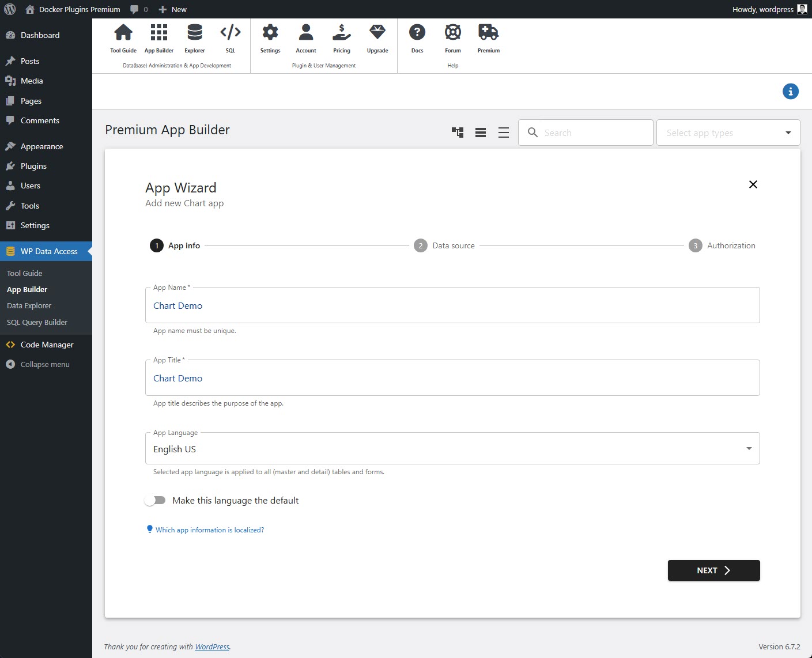The image size is (812, 658).
Task: Open Comments in sidebar
Action: (x=46, y=120)
